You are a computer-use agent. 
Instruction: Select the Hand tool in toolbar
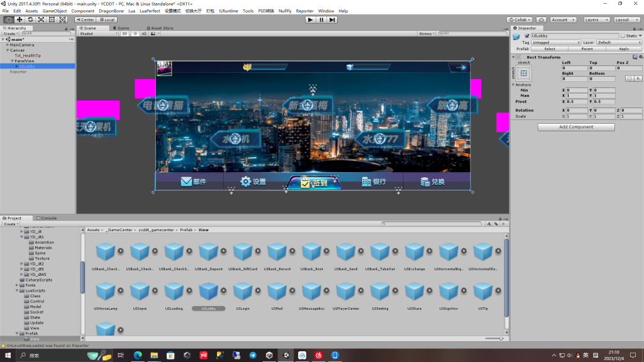click(8, 19)
